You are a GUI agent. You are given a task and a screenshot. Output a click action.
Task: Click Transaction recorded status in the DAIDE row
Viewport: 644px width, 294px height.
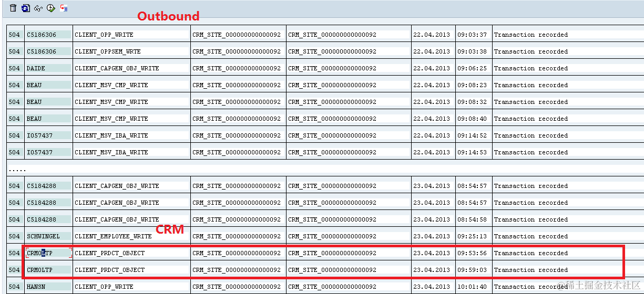click(531, 68)
